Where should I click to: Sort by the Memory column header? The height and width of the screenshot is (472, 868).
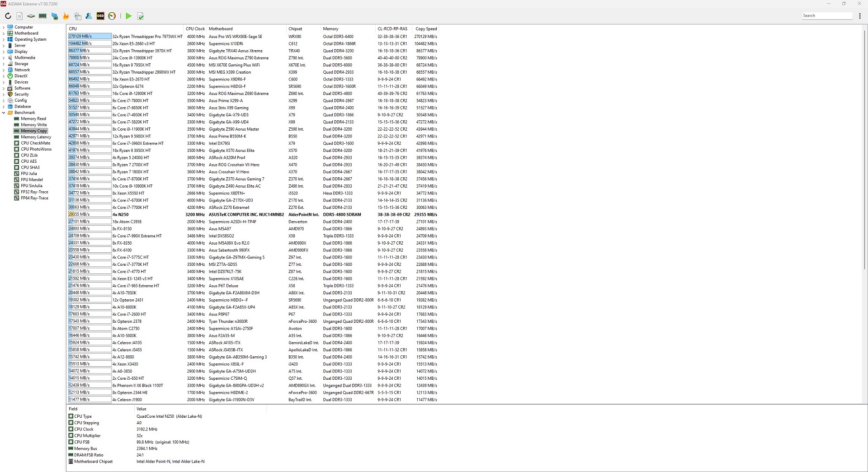coord(349,28)
